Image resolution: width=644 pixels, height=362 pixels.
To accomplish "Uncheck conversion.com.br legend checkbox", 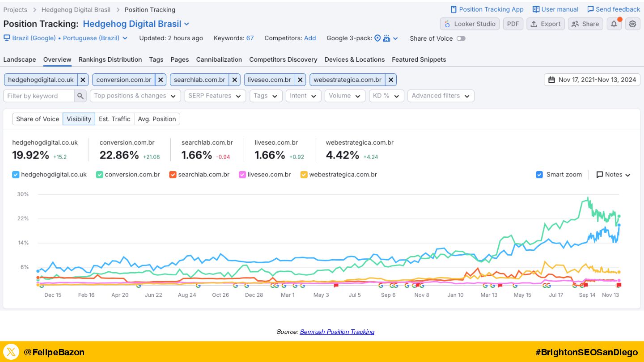I will pyautogui.click(x=100, y=175).
